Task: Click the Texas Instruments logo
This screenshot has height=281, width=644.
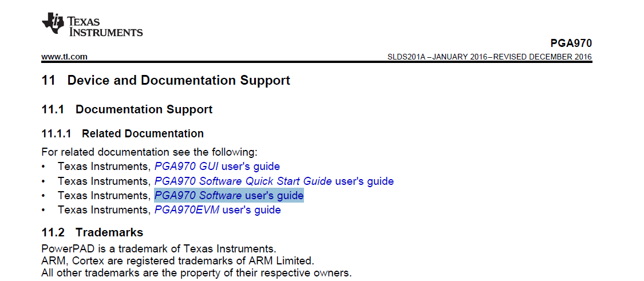Action: pyautogui.click(x=92, y=24)
